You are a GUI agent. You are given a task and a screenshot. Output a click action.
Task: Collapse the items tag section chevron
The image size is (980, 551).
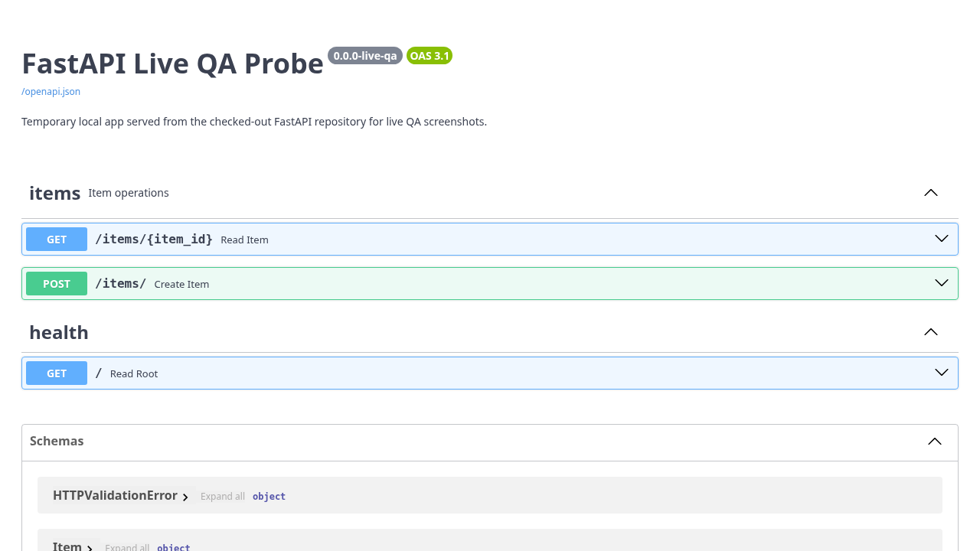(x=931, y=193)
